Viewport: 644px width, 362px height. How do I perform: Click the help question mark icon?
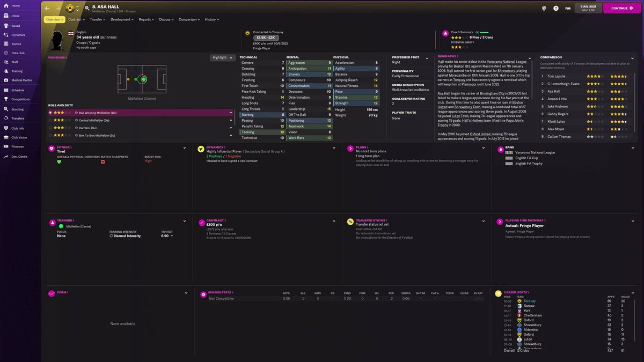point(557,8)
